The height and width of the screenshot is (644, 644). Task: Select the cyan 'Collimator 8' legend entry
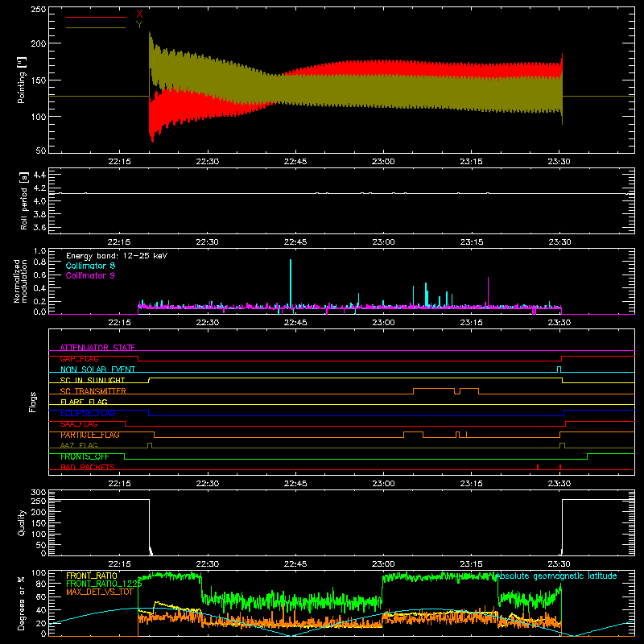coord(90,266)
